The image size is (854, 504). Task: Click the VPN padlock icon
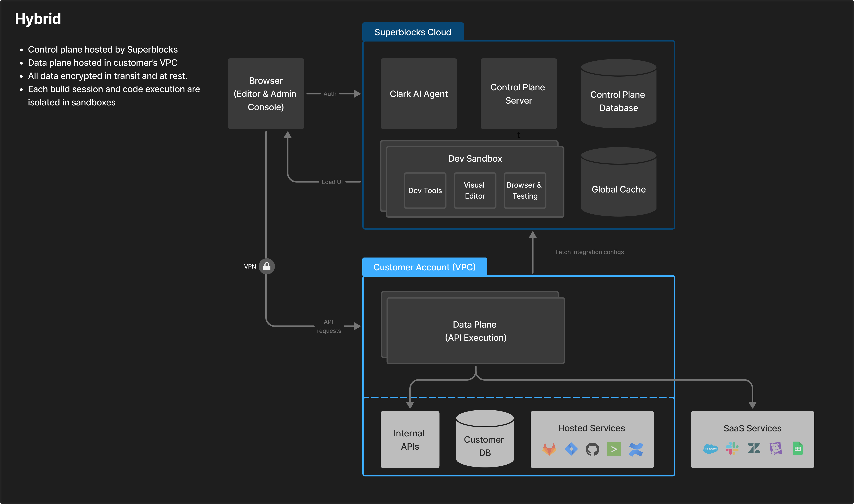[267, 266]
